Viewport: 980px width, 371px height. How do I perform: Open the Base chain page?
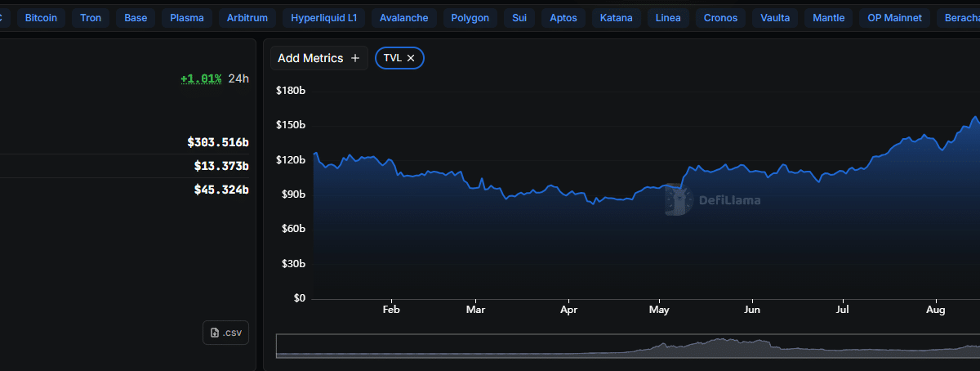136,17
